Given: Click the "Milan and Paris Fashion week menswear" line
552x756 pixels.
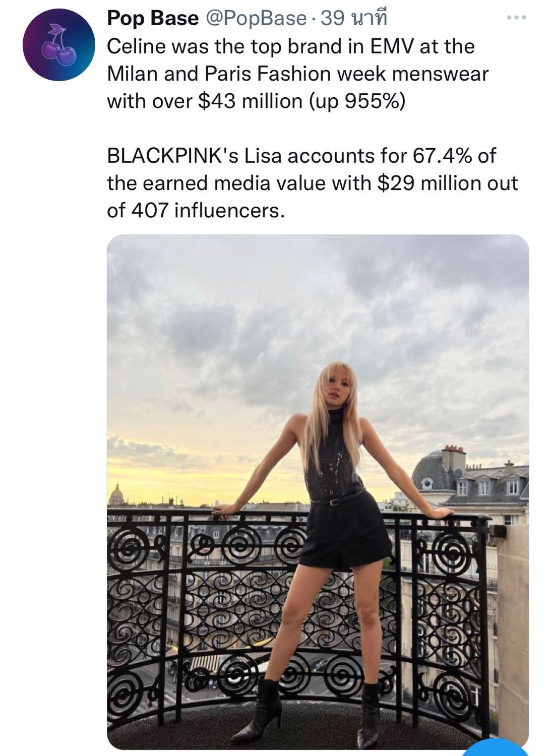Looking at the screenshot, I should click(297, 74).
